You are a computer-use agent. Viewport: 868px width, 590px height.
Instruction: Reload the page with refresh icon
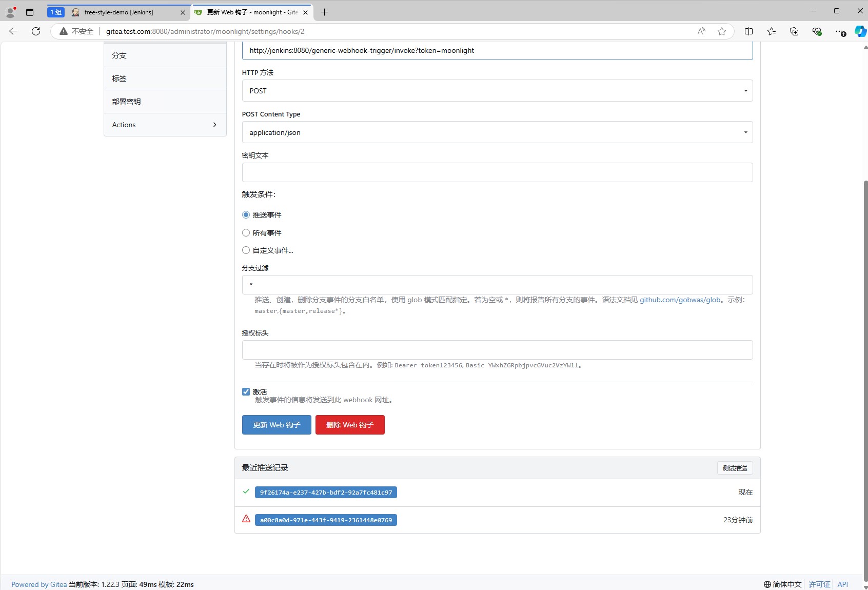[x=36, y=31]
